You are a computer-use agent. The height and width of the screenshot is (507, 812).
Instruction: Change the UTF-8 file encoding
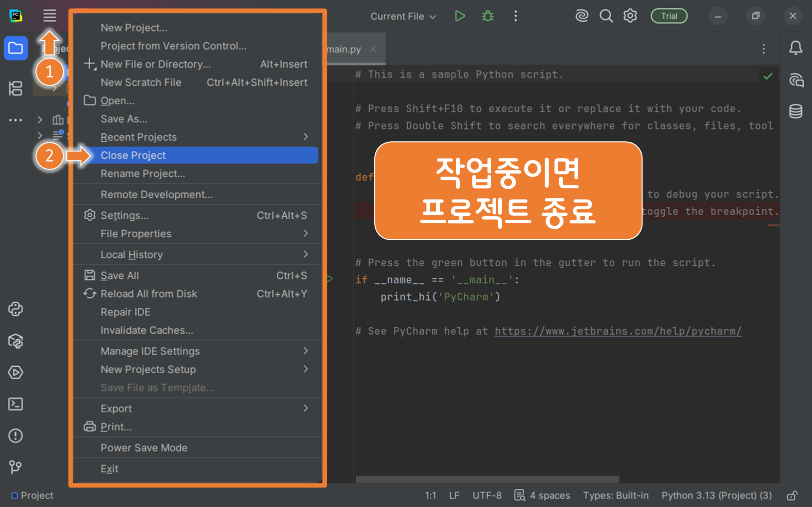pyautogui.click(x=487, y=496)
